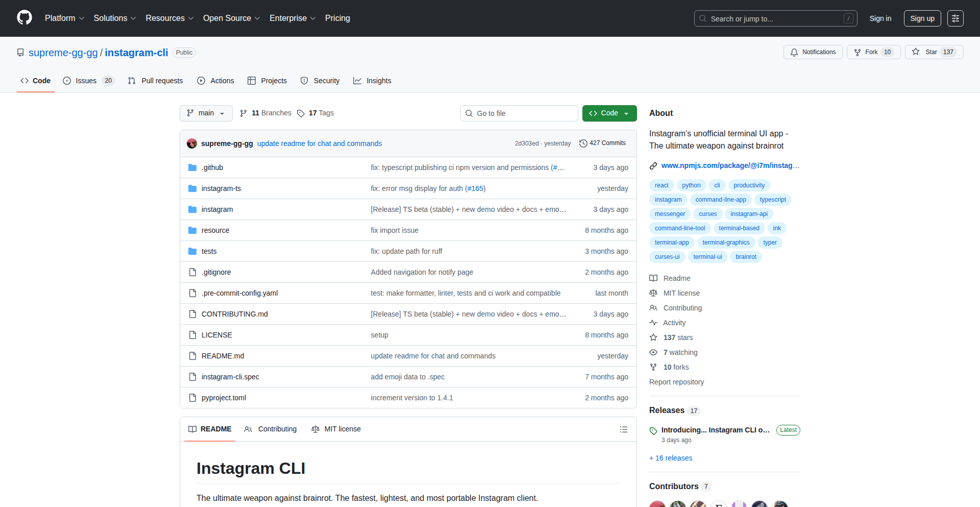
Task: Open the green Code dropdown button
Action: coord(609,113)
